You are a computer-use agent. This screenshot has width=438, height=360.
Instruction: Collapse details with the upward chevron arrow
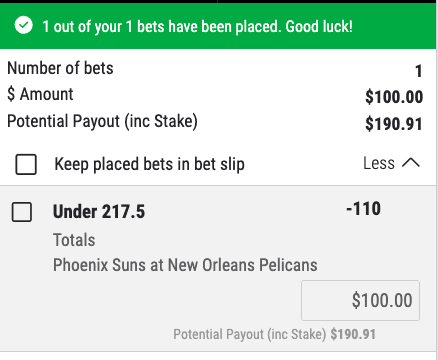click(411, 163)
